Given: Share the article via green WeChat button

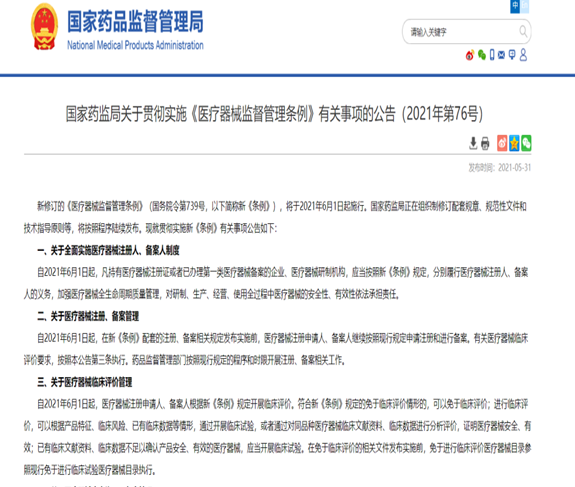Looking at the screenshot, I should [x=526, y=143].
